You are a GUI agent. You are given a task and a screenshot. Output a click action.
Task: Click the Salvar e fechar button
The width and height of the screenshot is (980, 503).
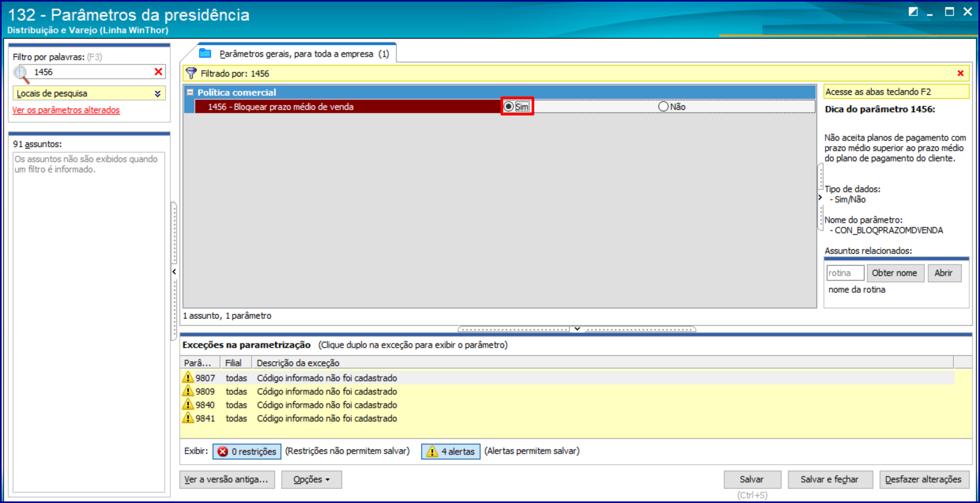point(830,479)
